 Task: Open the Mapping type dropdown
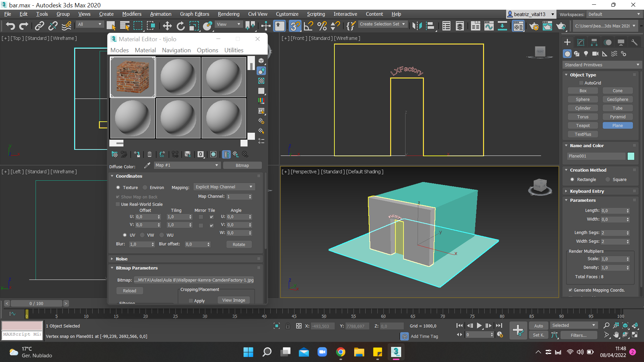click(x=224, y=187)
